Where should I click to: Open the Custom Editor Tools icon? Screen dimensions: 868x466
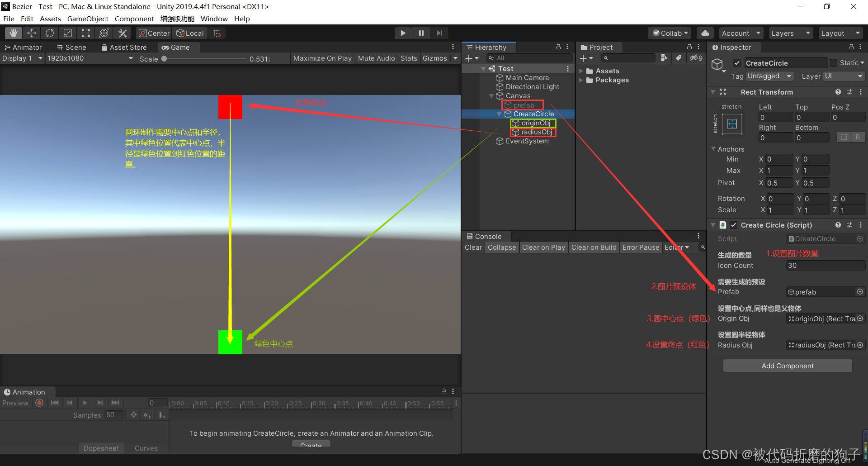click(x=122, y=33)
